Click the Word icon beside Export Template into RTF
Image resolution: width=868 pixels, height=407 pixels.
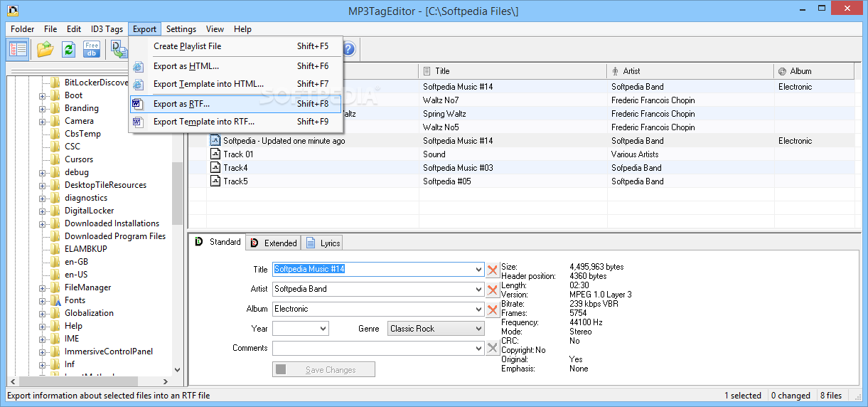pyautogui.click(x=138, y=122)
